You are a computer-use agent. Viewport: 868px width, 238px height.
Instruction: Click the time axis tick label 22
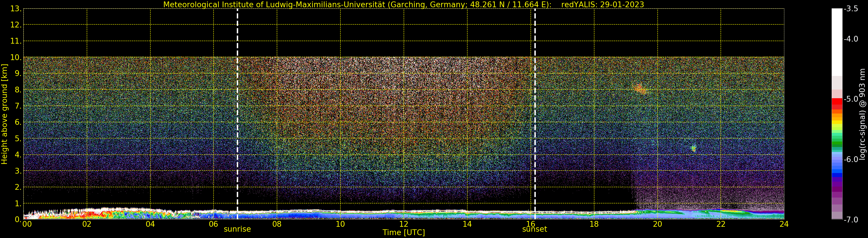pos(721,224)
